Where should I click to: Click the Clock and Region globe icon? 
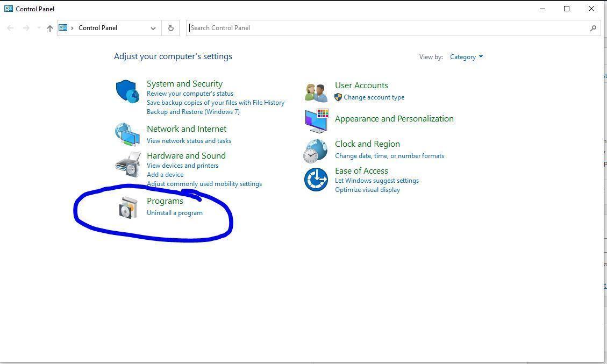[315, 151]
